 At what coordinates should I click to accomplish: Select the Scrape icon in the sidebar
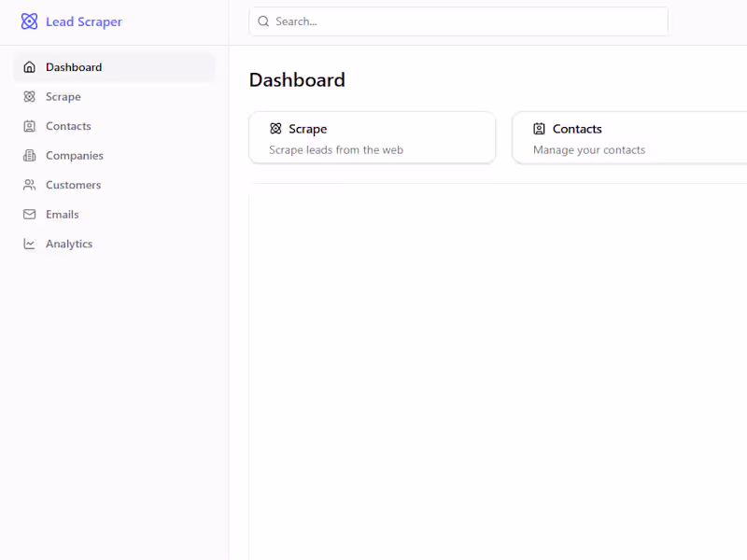(x=29, y=96)
